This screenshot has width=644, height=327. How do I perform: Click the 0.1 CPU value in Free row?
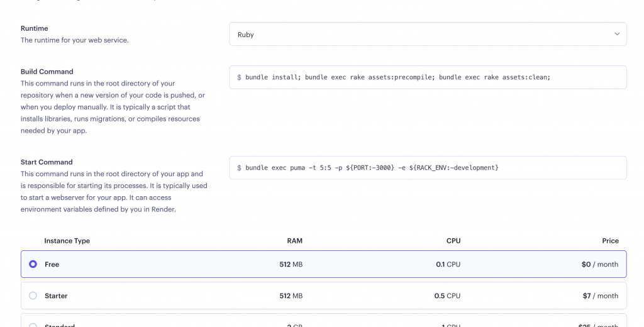tap(448, 265)
